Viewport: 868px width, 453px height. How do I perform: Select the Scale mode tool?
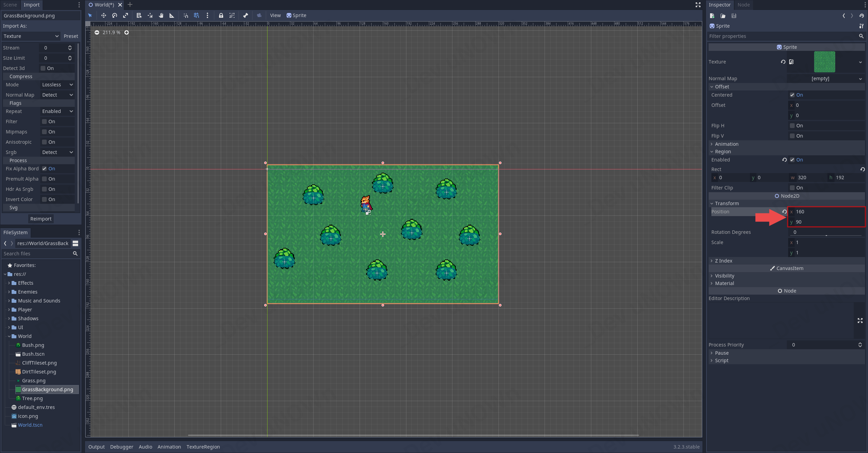[x=126, y=15]
